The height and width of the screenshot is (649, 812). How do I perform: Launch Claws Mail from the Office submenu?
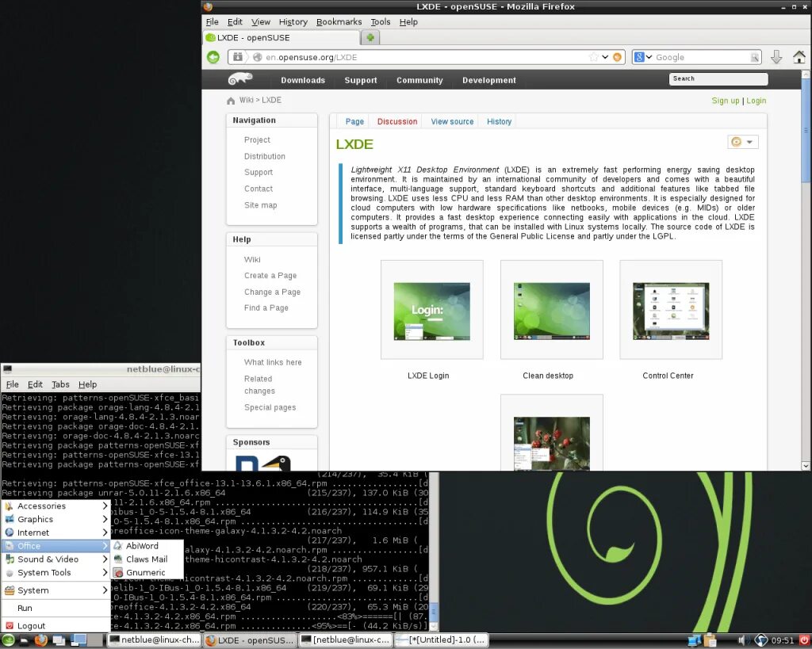point(147,559)
